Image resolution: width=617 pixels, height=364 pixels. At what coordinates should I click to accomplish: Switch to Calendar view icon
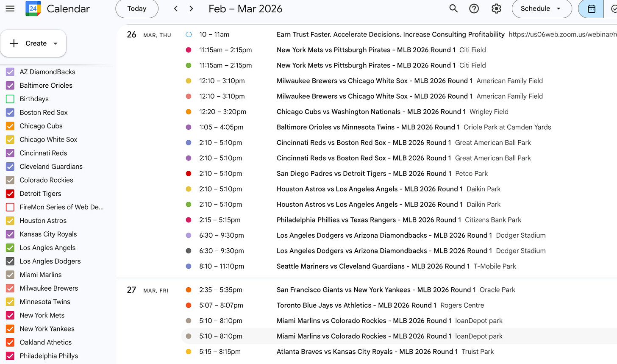[592, 8]
